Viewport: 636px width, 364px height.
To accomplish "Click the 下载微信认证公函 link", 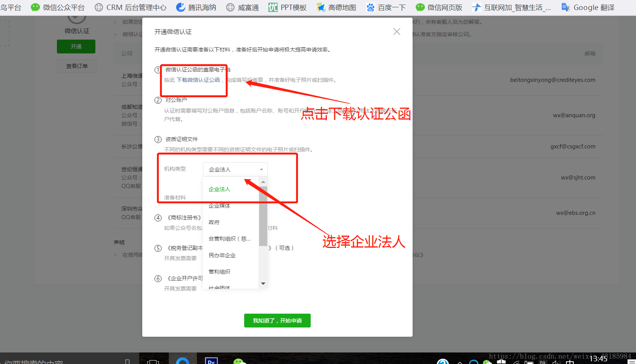I will point(198,80).
